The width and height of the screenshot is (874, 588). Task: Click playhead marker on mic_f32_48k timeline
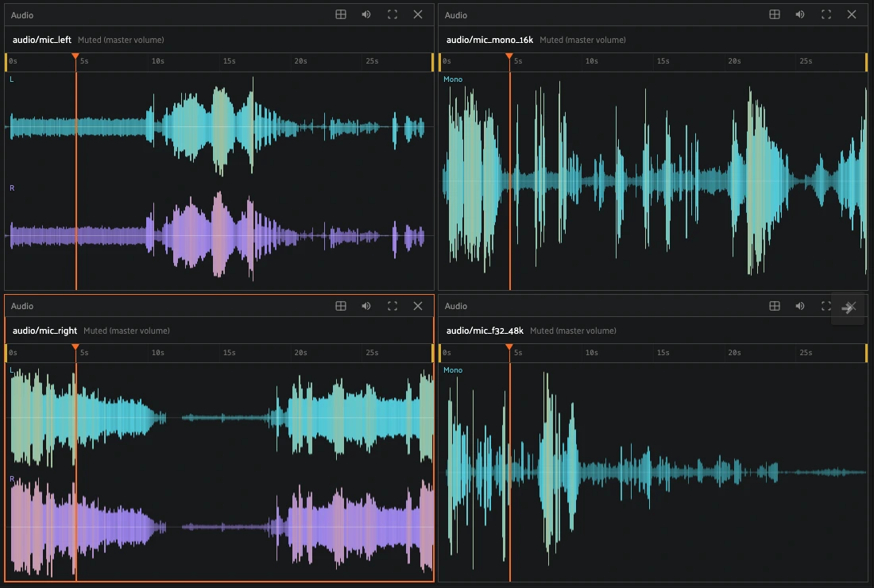(x=509, y=348)
